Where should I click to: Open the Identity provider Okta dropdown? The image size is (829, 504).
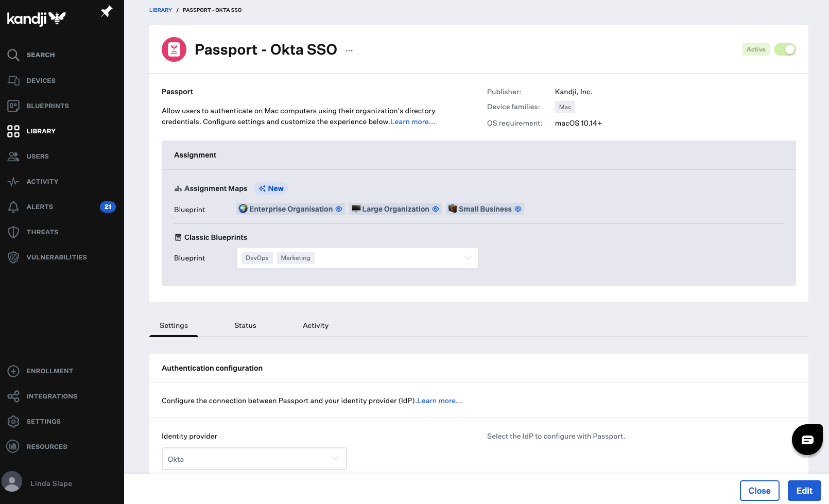coord(254,459)
